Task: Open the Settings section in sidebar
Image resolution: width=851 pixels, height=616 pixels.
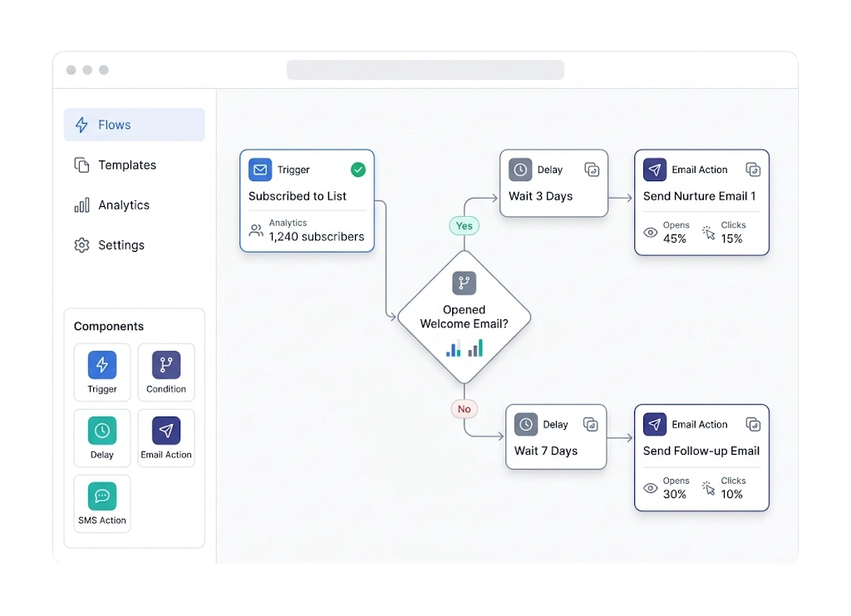Action: point(134,245)
